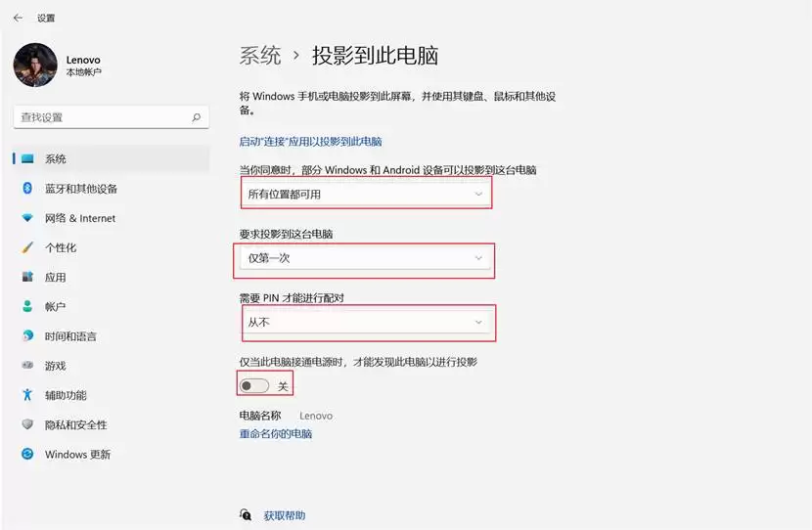Open 蓝牙和其他设备 Bluetooth icon
This screenshot has width=812, height=530.
coord(27,189)
